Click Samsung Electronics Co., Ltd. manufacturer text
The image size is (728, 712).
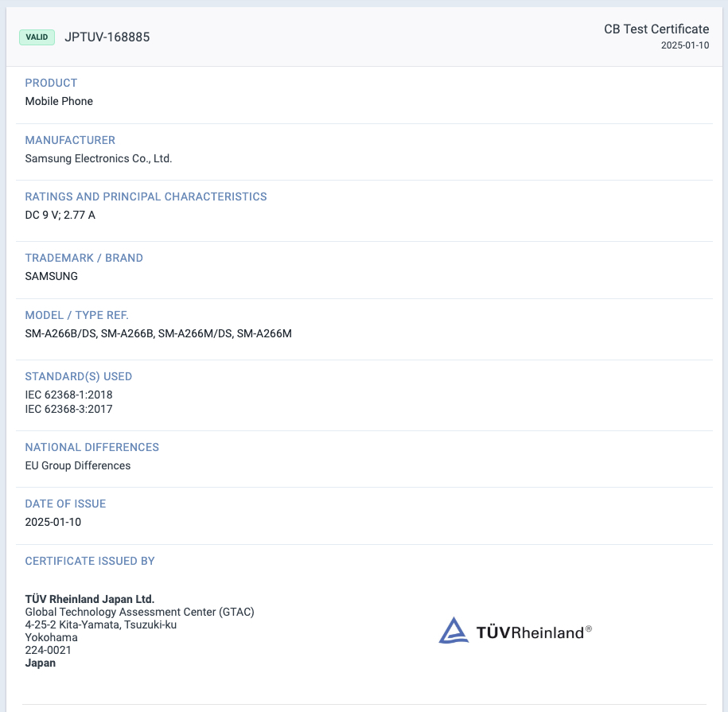tap(99, 158)
